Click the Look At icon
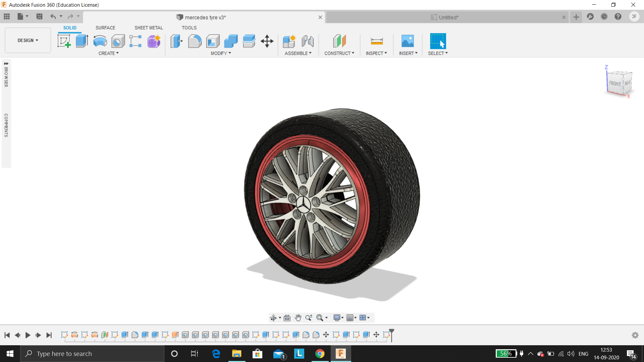Screen dimensions: 644x362 (287, 318)
